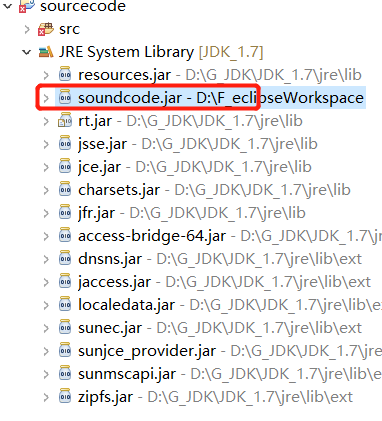Screen dimensions: 382x421
Task: Expand jfr.jar entry arrow
Action: (x=46, y=213)
